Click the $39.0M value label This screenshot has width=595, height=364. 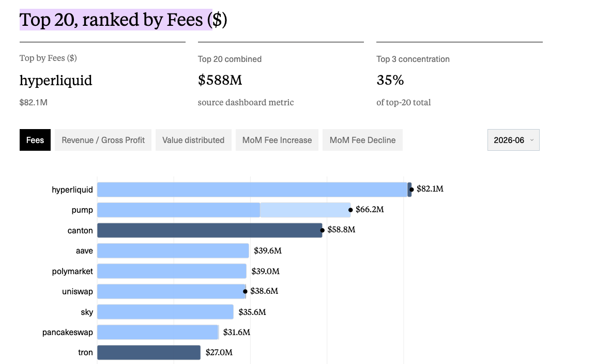click(x=266, y=271)
